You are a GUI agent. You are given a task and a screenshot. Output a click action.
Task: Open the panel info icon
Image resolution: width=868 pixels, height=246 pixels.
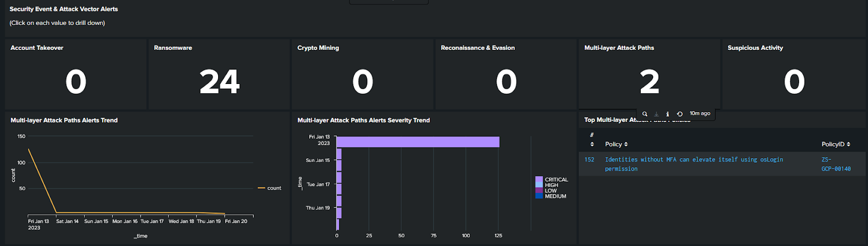[667, 114]
